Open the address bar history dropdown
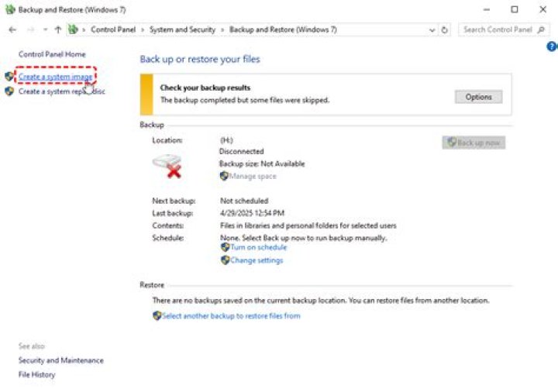 point(432,30)
